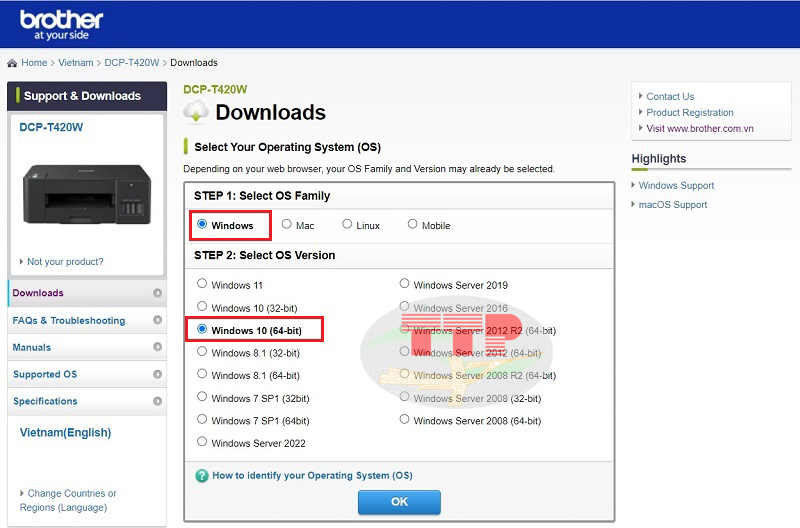Choose Windows Server 2019 radio button
Image resolution: width=800 pixels, height=528 pixels.
[x=404, y=283]
